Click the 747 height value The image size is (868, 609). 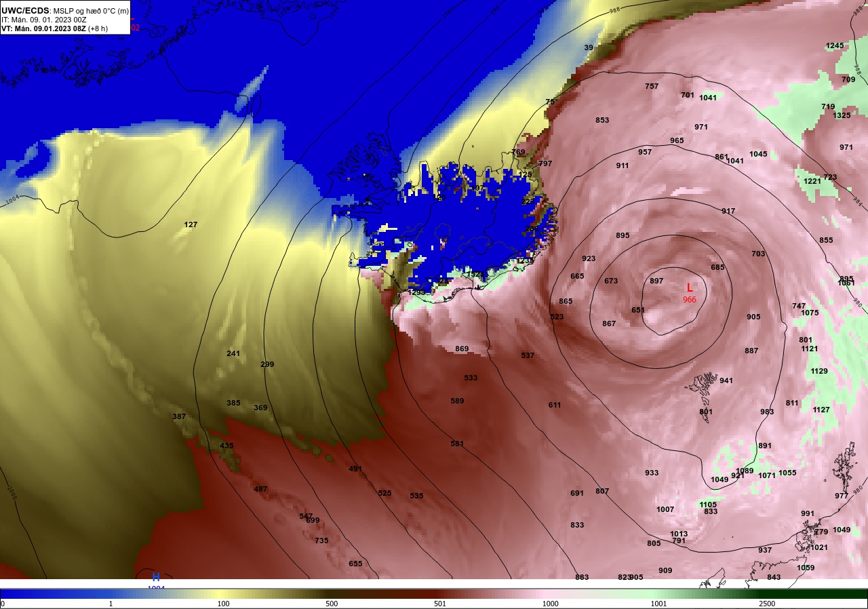click(799, 307)
